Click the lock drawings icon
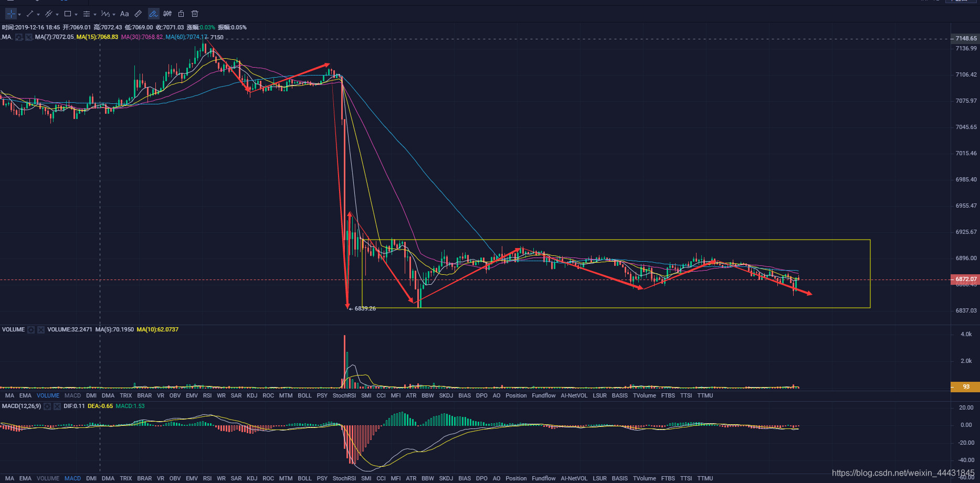Image resolution: width=980 pixels, height=483 pixels. pos(181,14)
